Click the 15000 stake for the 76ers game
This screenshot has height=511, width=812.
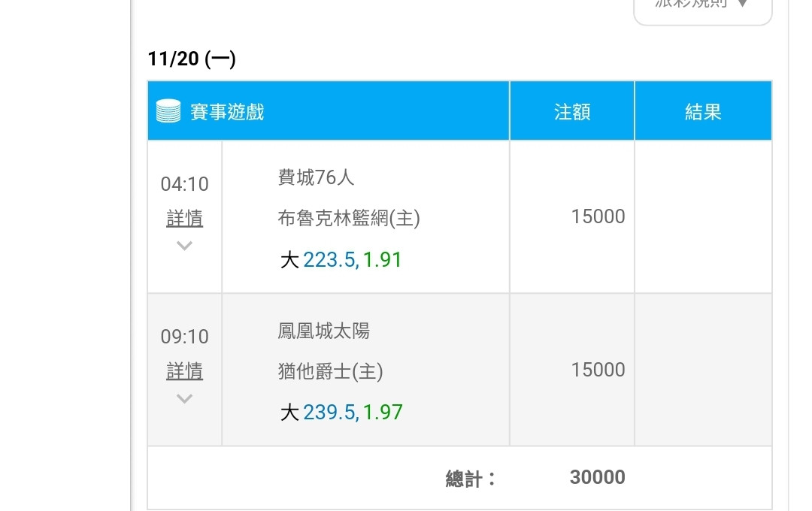click(598, 216)
